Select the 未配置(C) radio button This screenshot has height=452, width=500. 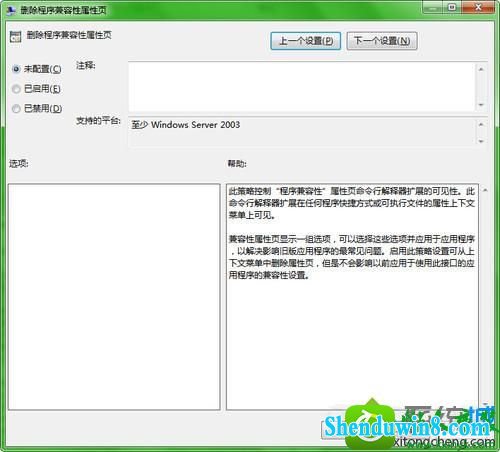pyautogui.click(x=16, y=69)
